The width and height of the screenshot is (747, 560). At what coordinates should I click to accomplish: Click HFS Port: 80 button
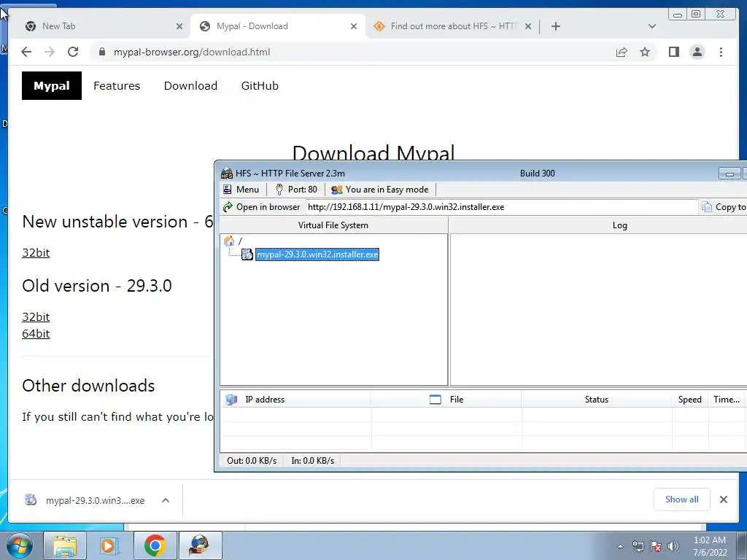click(x=296, y=190)
